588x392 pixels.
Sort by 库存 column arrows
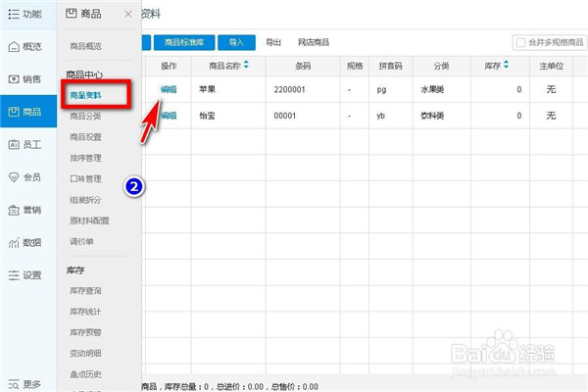[x=508, y=66]
